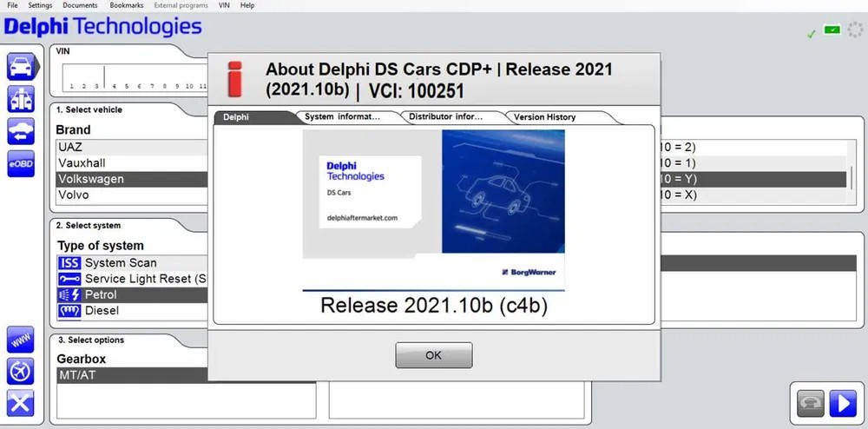The image size is (868, 429).
Task: Click the VIN character input field
Action: [x=135, y=77]
